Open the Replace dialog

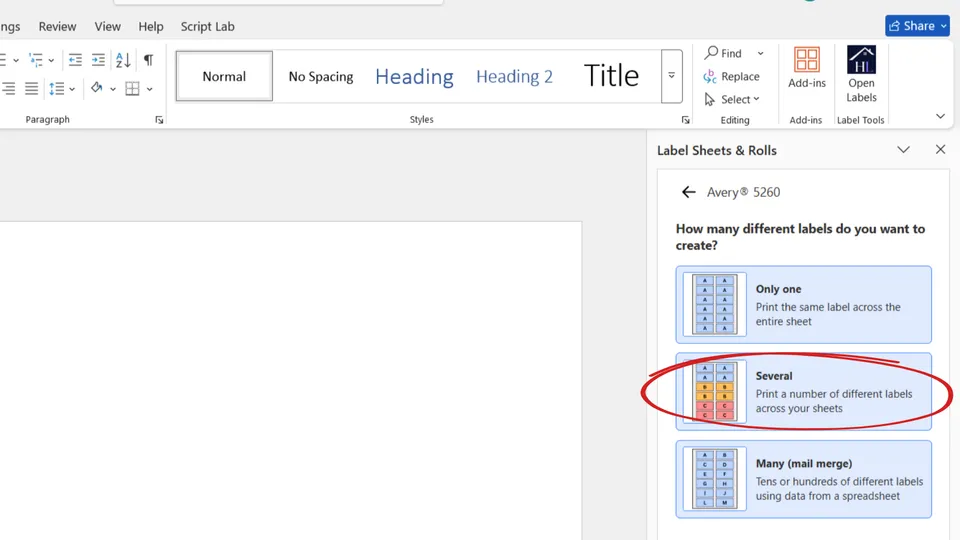pyautogui.click(x=732, y=77)
